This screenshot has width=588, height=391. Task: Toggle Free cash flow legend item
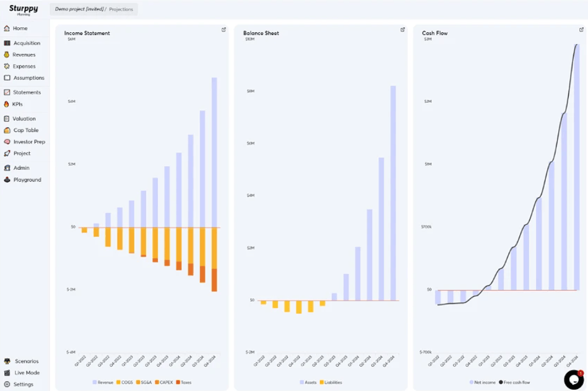(514, 382)
